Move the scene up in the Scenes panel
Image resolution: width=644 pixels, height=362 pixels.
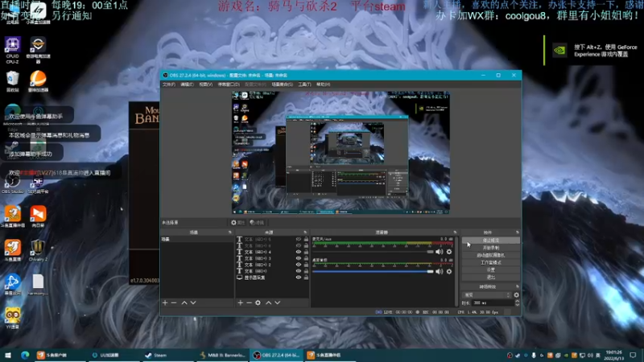[184, 303]
